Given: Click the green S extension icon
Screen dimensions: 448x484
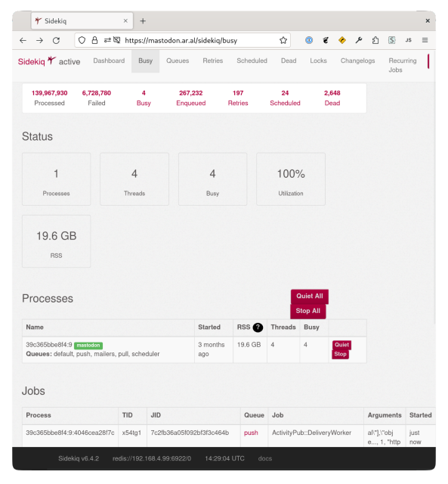Looking at the screenshot, I should pos(391,40).
